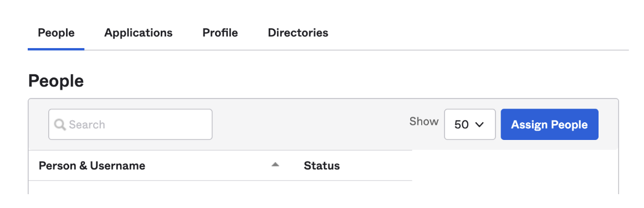Click the Search placeholder text
Screen dimensions: 644x208
click(x=87, y=124)
